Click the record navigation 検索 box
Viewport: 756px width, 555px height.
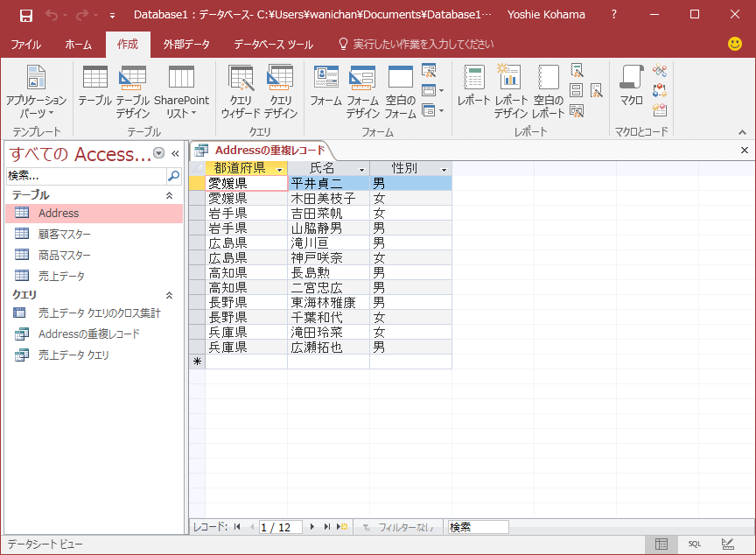click(478, 527)
